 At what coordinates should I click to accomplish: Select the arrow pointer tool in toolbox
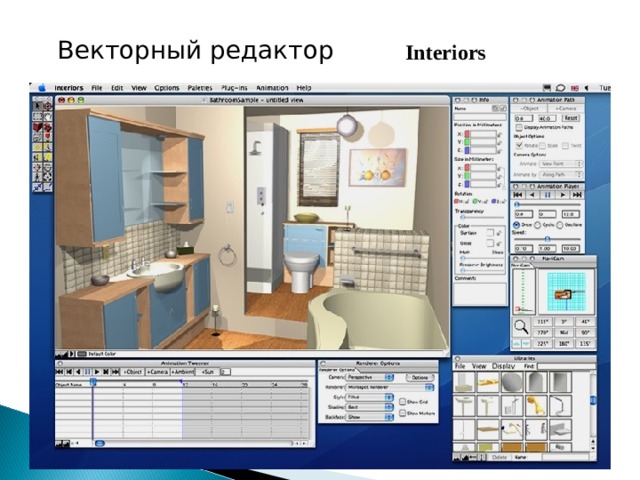click(37, 106)
